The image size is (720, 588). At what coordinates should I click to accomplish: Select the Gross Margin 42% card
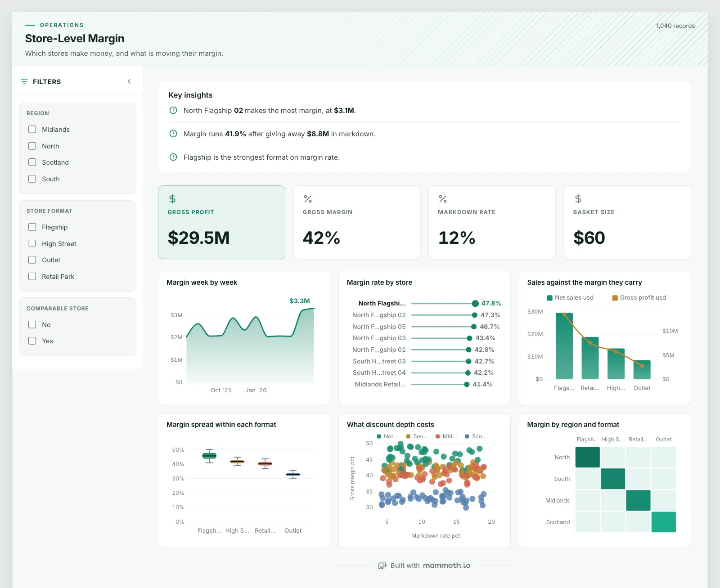point(357,222)
